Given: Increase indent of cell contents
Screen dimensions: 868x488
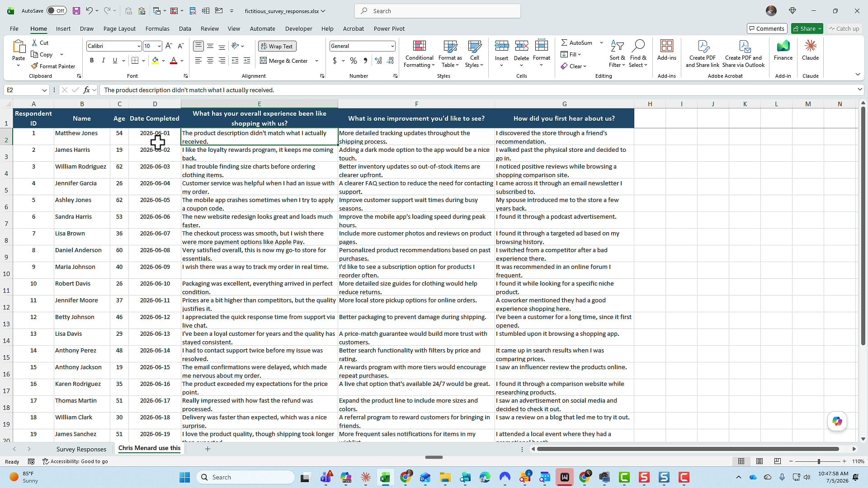Looking at the screenshot, I should [x=247, y=61].
